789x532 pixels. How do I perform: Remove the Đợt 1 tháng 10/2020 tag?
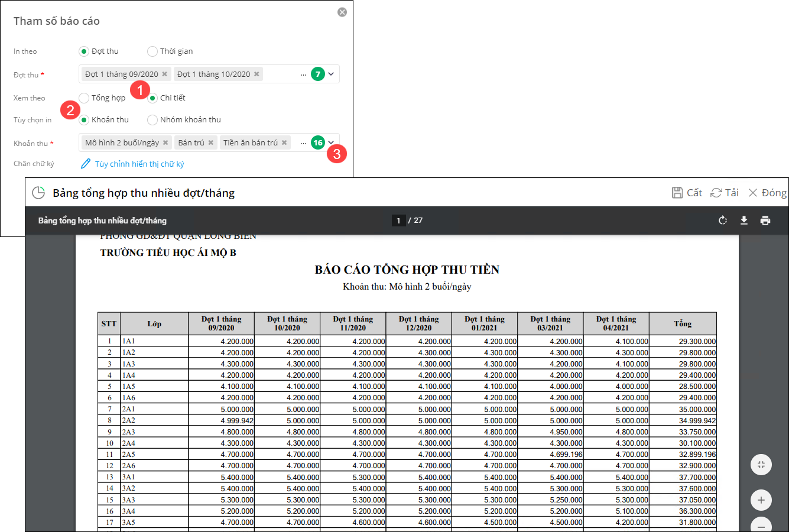point(256,74)
